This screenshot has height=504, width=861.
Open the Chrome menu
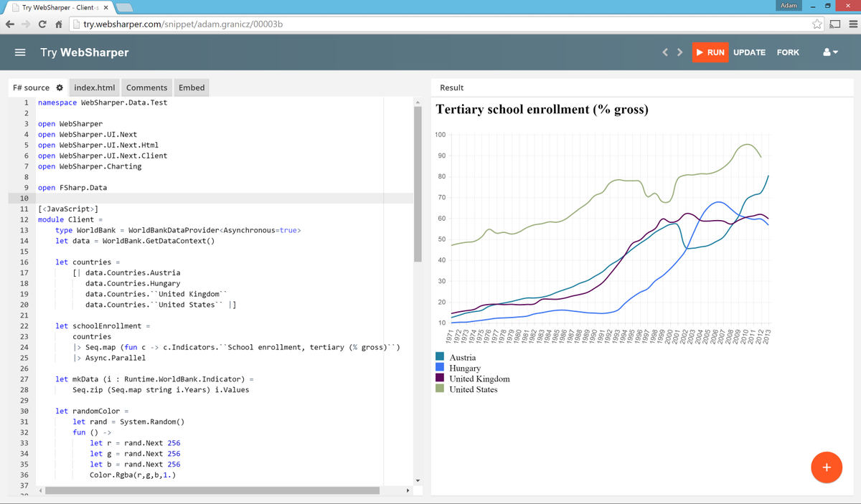coord(852,24)
